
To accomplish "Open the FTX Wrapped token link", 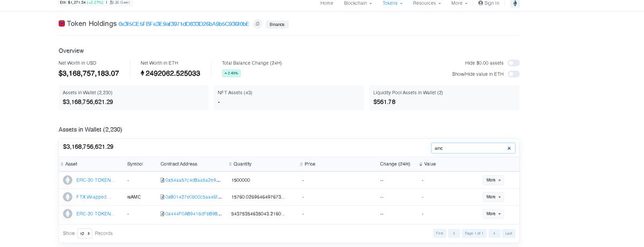I will [x=94, y=197].
